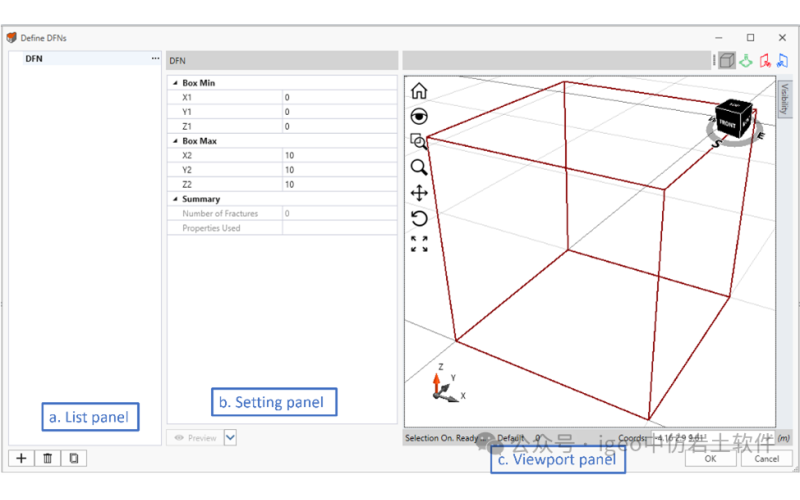Image resolution: width=800 pixels, height=500 pixels.
Task: Select the DFN item in list panel
Action: coord(34,59)
